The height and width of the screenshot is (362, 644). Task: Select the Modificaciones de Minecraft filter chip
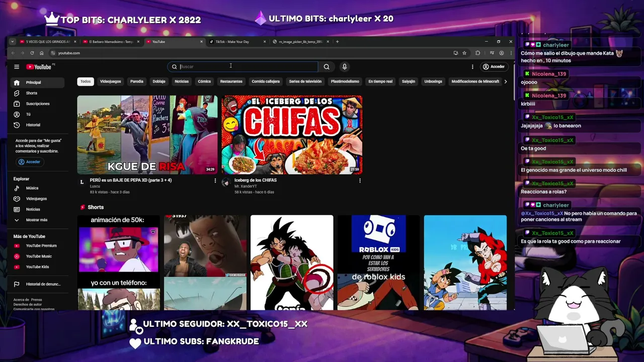(x=475, y=81)
